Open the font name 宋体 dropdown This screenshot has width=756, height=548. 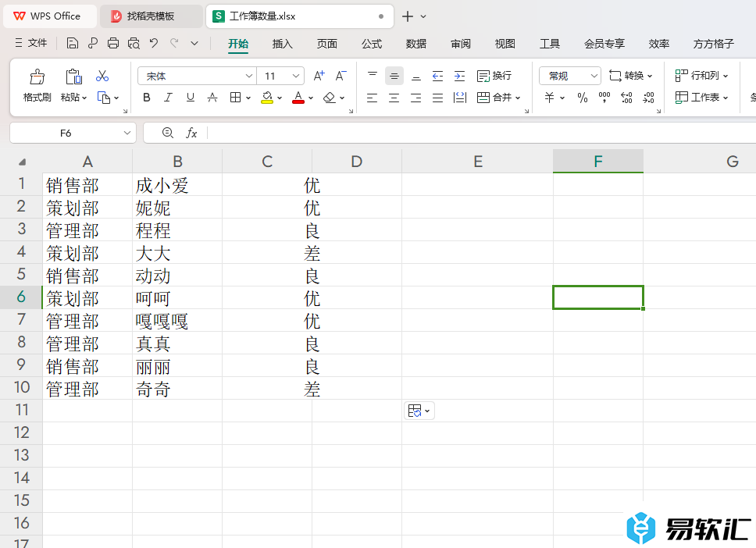click(249, 76)
